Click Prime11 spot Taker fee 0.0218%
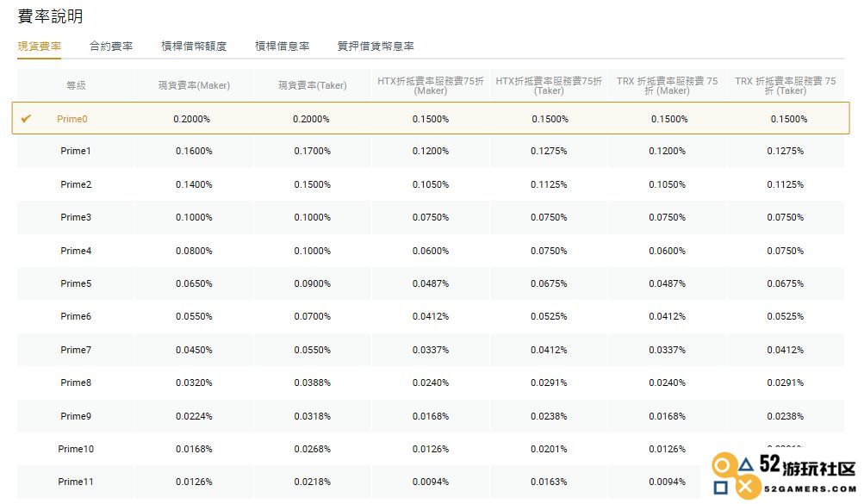Screen dimensions: 864x504 pyautogui.click(x=313, y=482)
